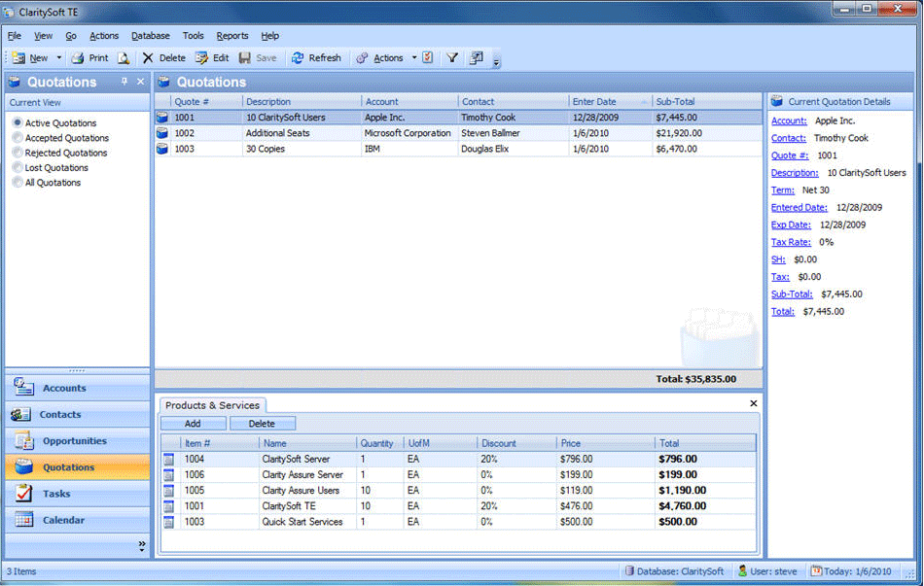
Task: Open the View menu
Action: [43, 36]
